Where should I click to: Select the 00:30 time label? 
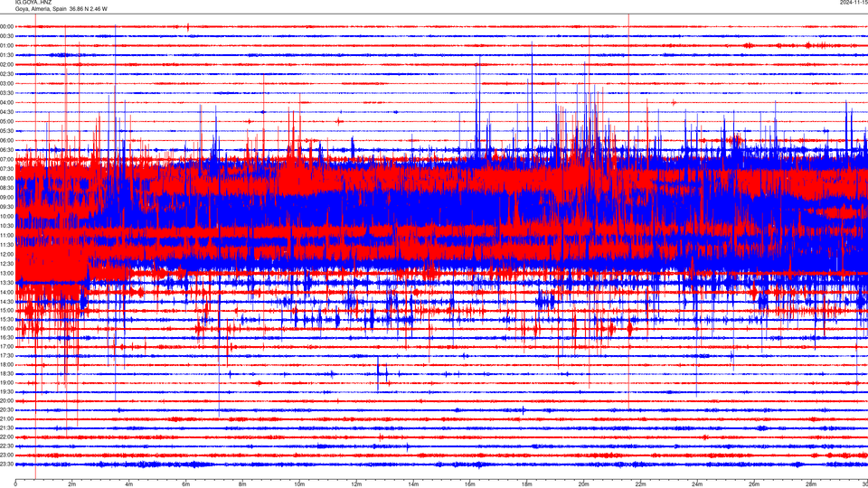click(6, 36)
